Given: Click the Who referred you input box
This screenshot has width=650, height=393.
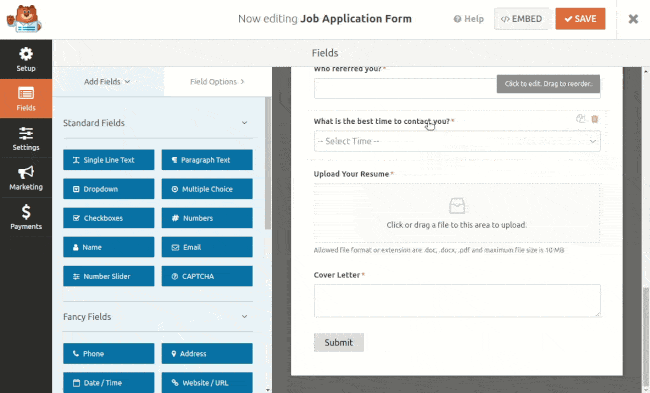Looking at the screenshot, I should tap(457, 88).
